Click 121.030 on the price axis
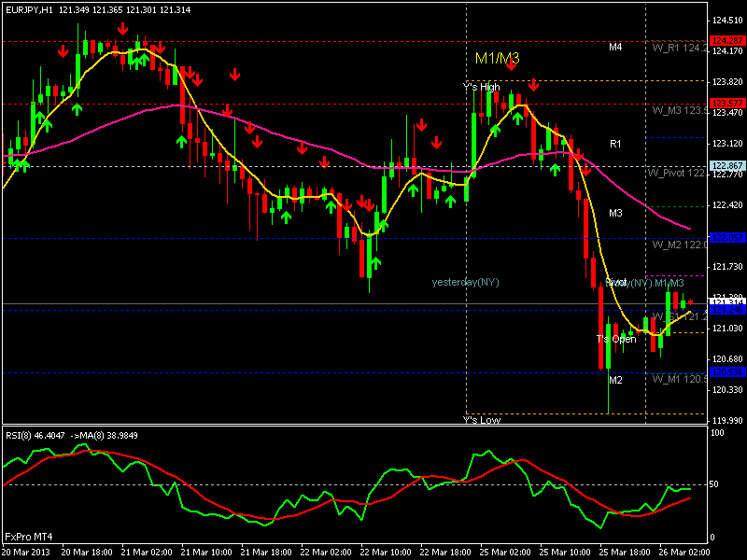The height and width of the screenshot is (560, 747). coord(727,329)
